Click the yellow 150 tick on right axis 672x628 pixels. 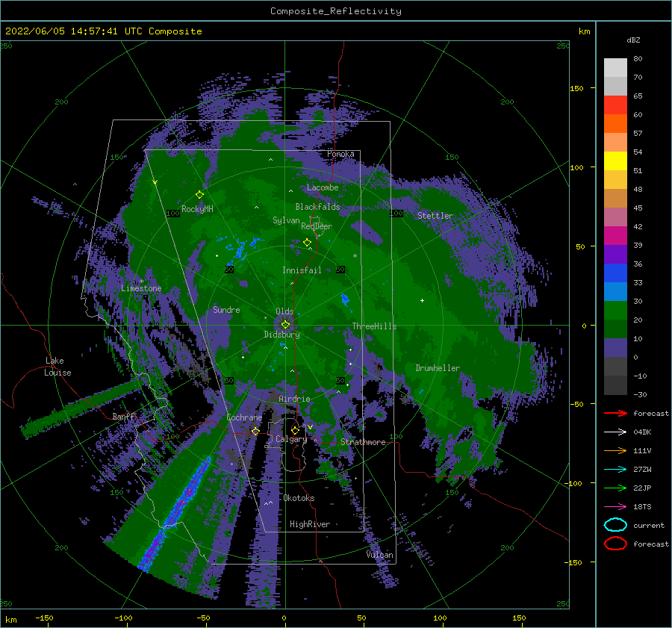click(x=576, y=88)
